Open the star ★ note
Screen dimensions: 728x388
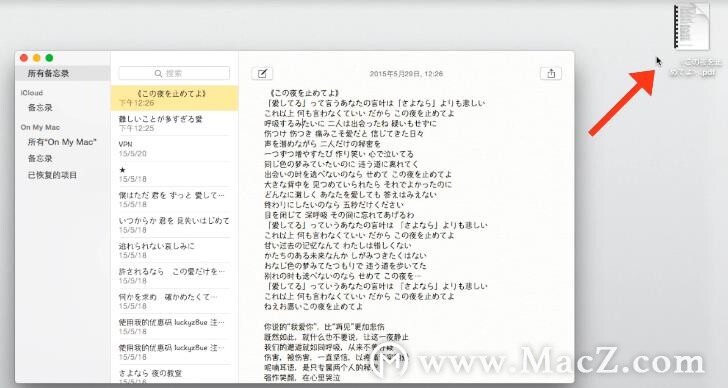click(174, 174)
